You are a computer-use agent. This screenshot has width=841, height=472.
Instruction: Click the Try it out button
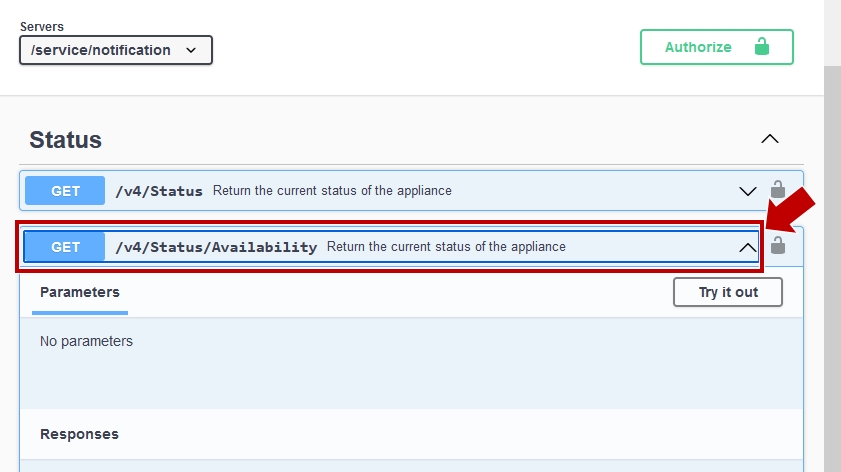728,292
